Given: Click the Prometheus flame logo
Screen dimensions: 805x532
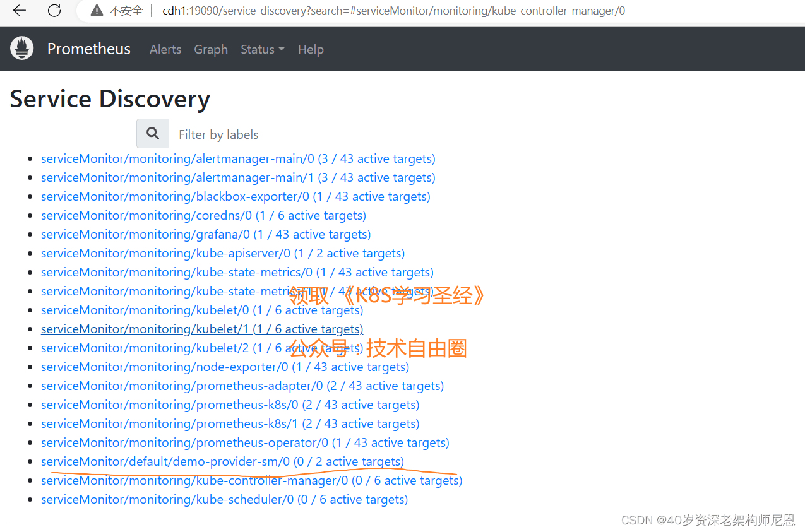Looking at the screenshot, I should (x=21, y=49).
